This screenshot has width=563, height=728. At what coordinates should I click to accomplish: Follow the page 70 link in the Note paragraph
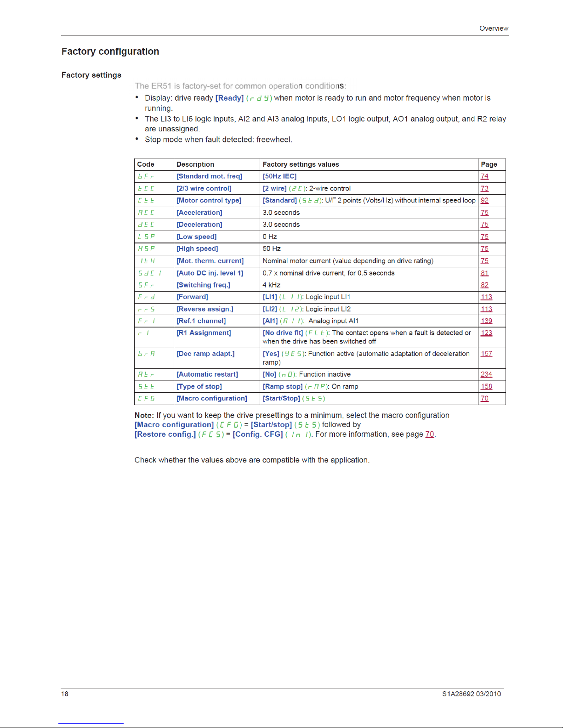tap(430, 434)
